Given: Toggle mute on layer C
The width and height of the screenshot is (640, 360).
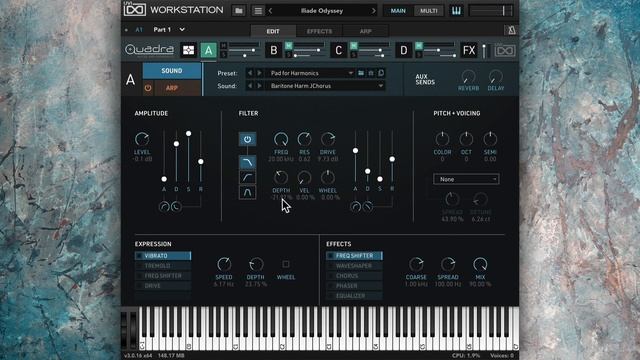Looking at the screenshot, I should coord(354,45).
